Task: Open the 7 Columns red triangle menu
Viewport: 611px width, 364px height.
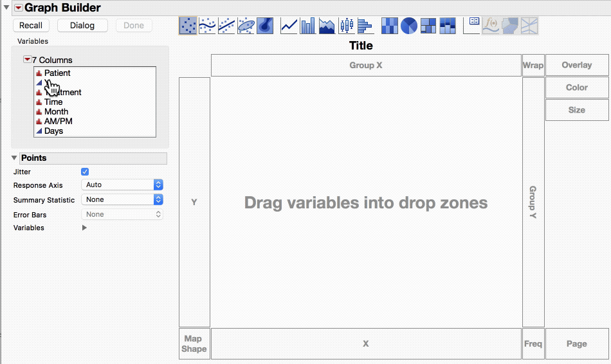Action: tap(27, 59)
